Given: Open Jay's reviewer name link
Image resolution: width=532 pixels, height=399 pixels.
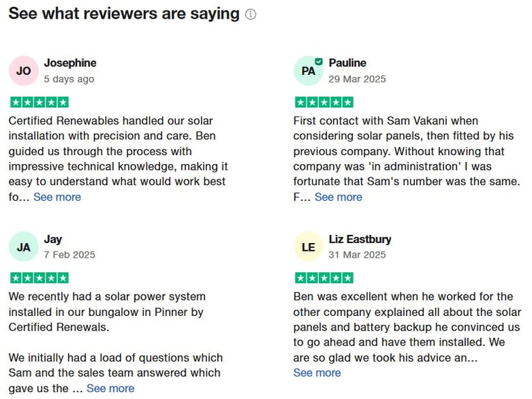Looking at the screenshot, I should tap(53, 239).
